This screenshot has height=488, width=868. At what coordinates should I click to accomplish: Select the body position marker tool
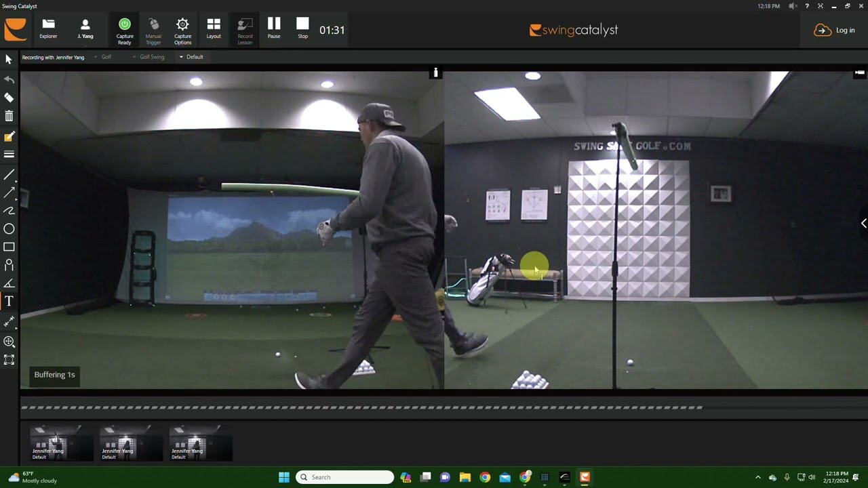pyautogui.click(x=9, y=265)
